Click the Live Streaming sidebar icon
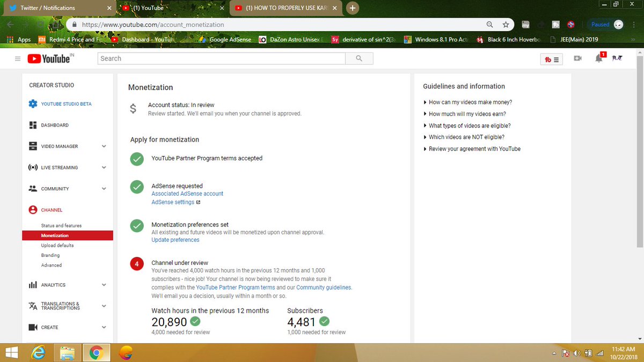644x362 pixels. click(33, 167)
